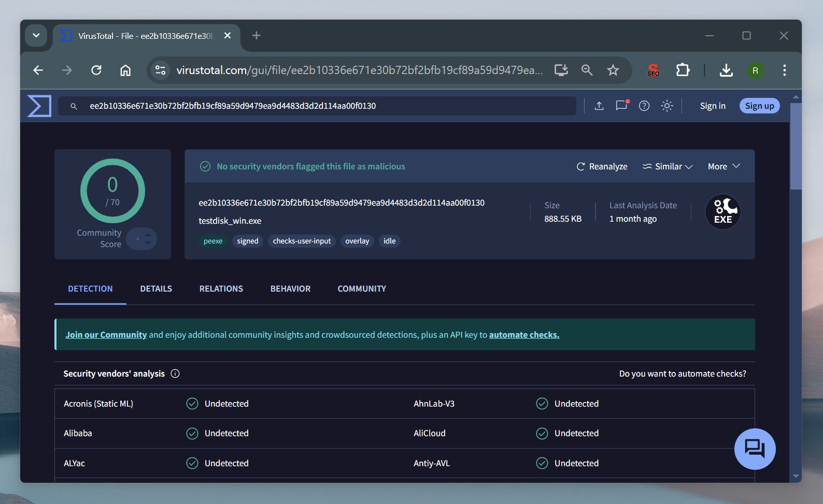
Task: Open the SEO extension icon
Action: click(x=654, y=70)
